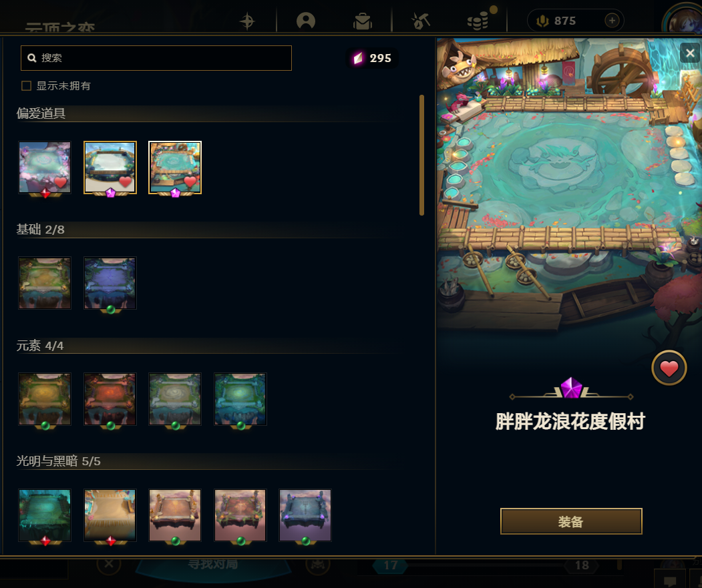Select the red inferno arena under 元素
The height and width of the screenshot is (588, 702).
click(x=110, y=399)
